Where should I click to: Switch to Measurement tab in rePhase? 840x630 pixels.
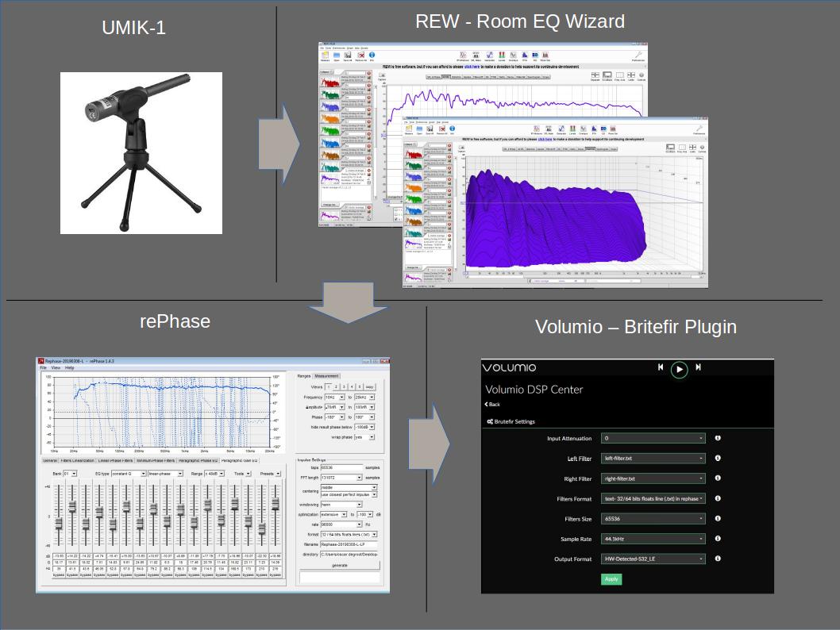[326, 376]
